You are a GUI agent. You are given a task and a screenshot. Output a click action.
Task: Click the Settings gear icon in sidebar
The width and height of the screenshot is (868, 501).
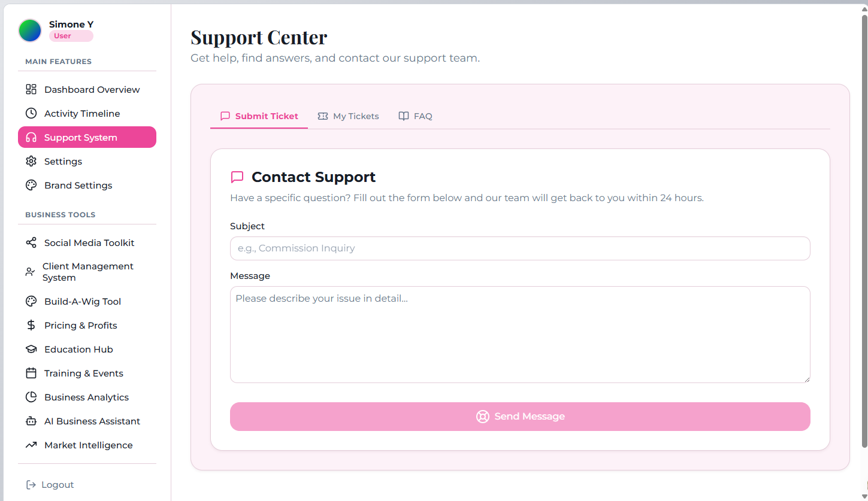coord(31,162)
